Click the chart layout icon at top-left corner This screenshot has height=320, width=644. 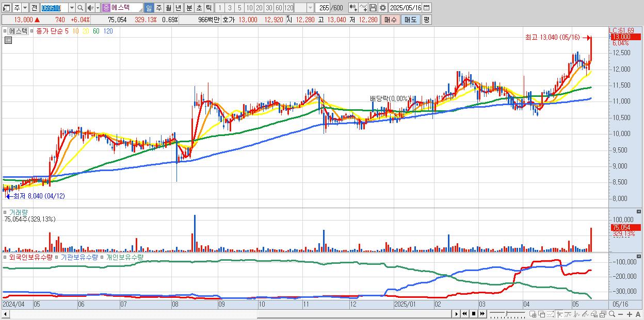7,8
